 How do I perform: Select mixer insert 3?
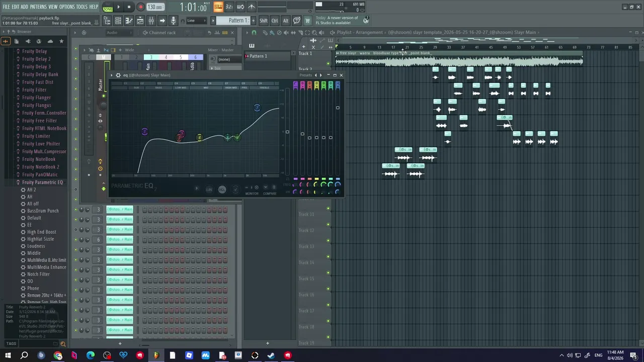tap(151, 57)
